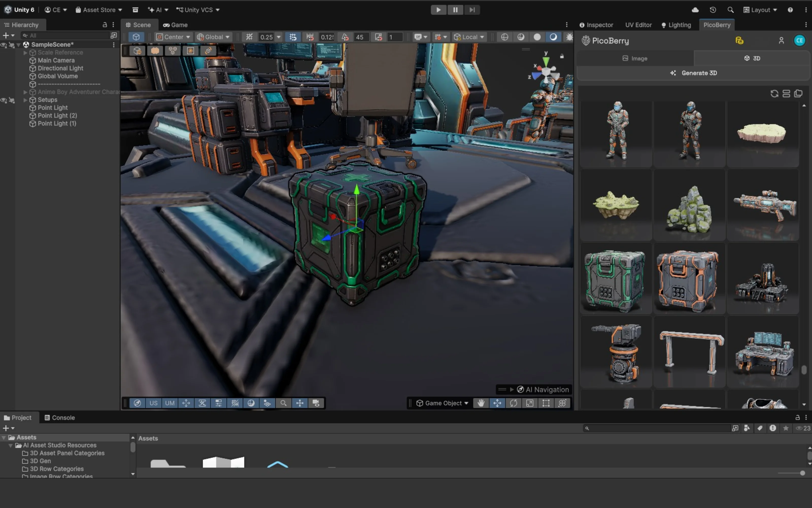This screenshot has height=508, width=812.
Task: Toggle visibility of the Setups object
Action: pyautogui.click(x=4, y=100)
